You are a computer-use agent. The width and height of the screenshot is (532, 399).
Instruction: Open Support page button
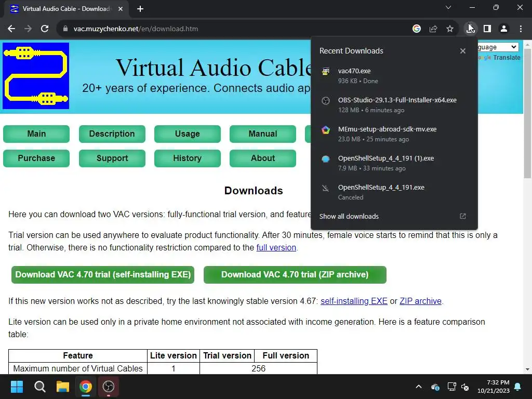point(112,158)
